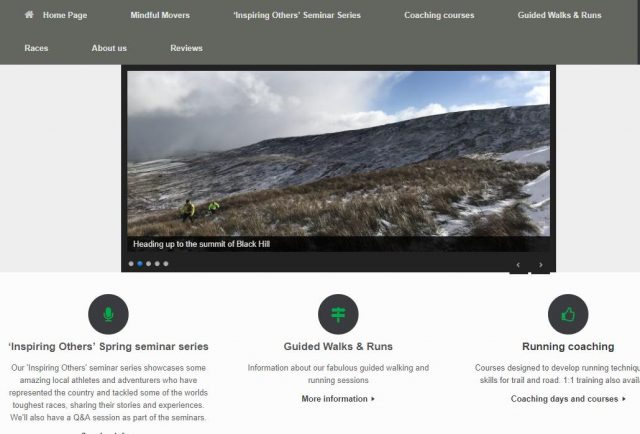Open Coaching courses menu item
Viewport: 640px width, 434px height.
pyautogui.click(x=439, y=15)
